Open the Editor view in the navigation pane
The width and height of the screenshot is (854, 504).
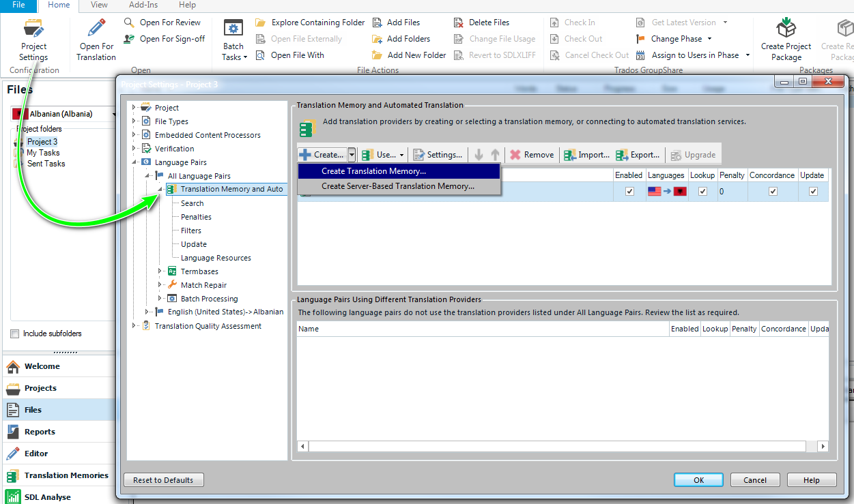click(x=57, y=454)
